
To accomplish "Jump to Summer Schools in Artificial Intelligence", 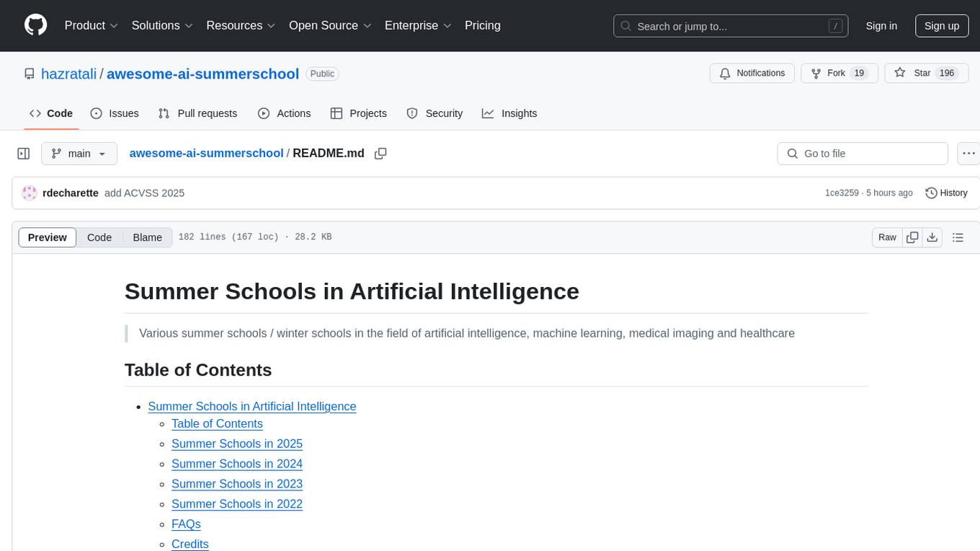I will [x=252, y=406].
